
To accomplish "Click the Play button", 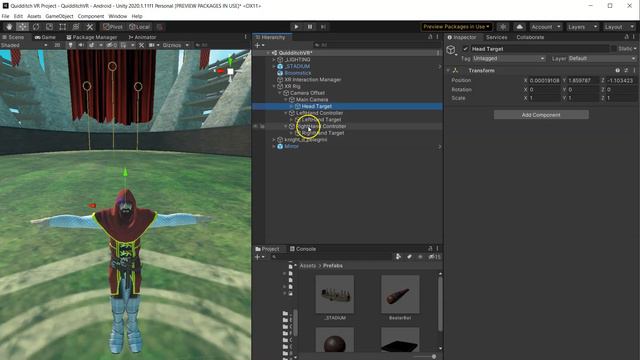I will (x=296, y=27).
